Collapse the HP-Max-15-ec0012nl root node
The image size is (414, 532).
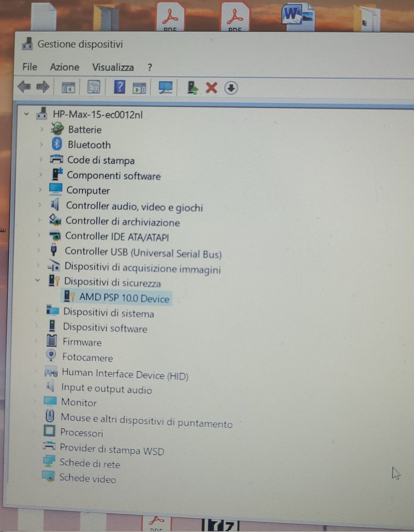[x=27, y=114]
